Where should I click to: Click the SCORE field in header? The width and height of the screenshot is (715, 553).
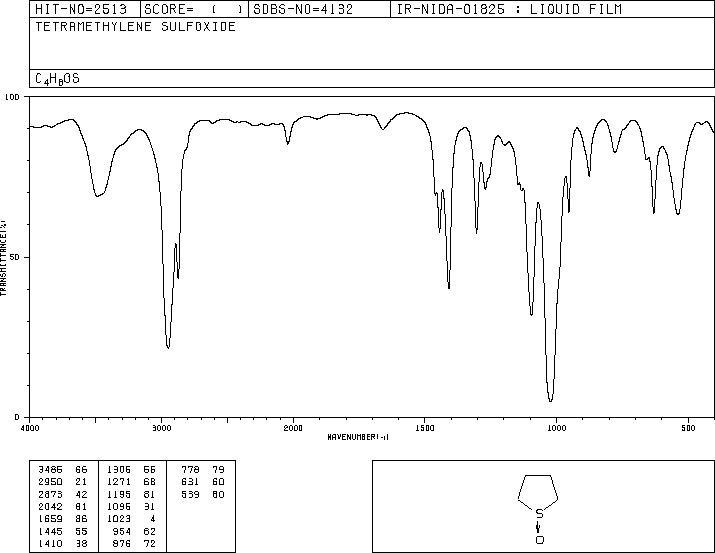coord(194,9)
